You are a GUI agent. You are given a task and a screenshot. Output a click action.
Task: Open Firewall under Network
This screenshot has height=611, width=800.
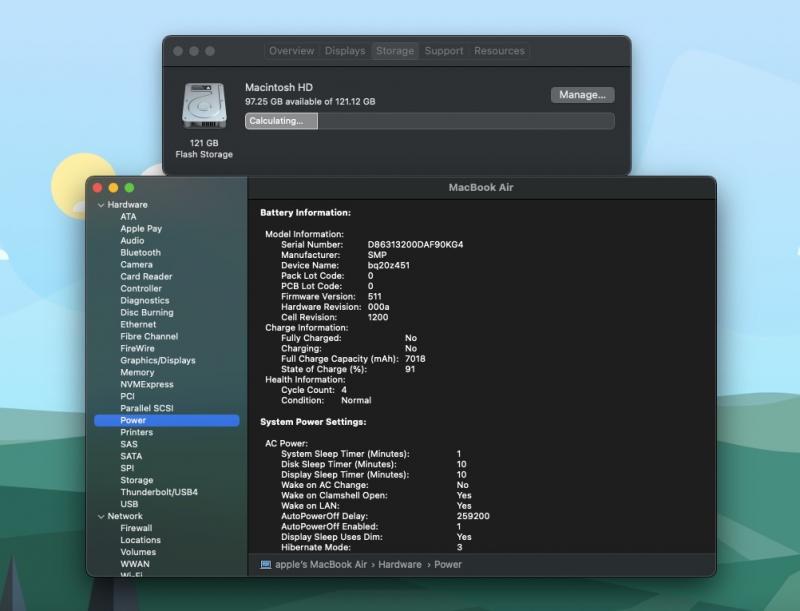click(x=136, y=529)
